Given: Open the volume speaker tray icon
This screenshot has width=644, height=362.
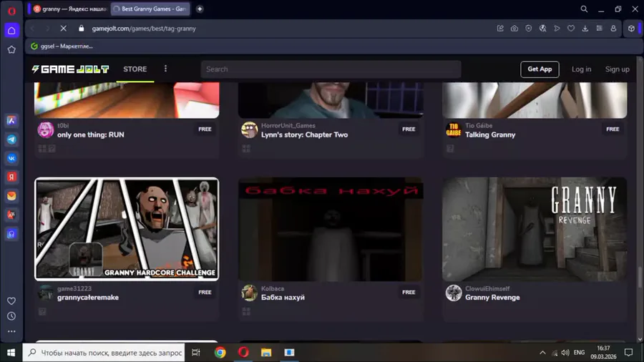Looking at the screenshot, I should pyautogui.click(x=565, y=353).
